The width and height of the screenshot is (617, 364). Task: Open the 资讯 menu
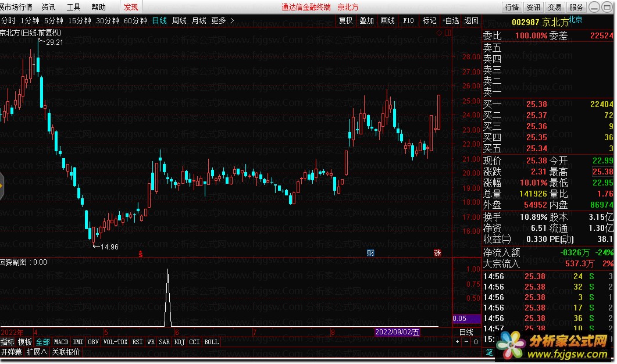(48, 7)
